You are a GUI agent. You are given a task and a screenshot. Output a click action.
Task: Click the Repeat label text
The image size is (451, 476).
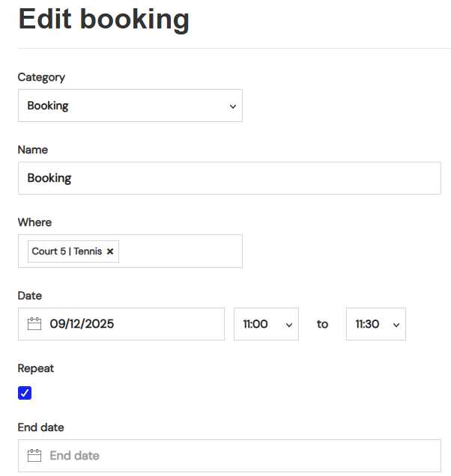coord(36,368)
